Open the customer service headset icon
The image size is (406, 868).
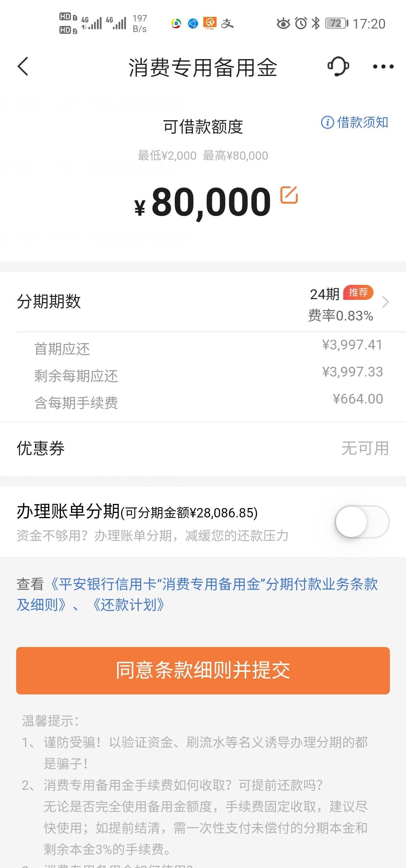[x=338, y=67]
